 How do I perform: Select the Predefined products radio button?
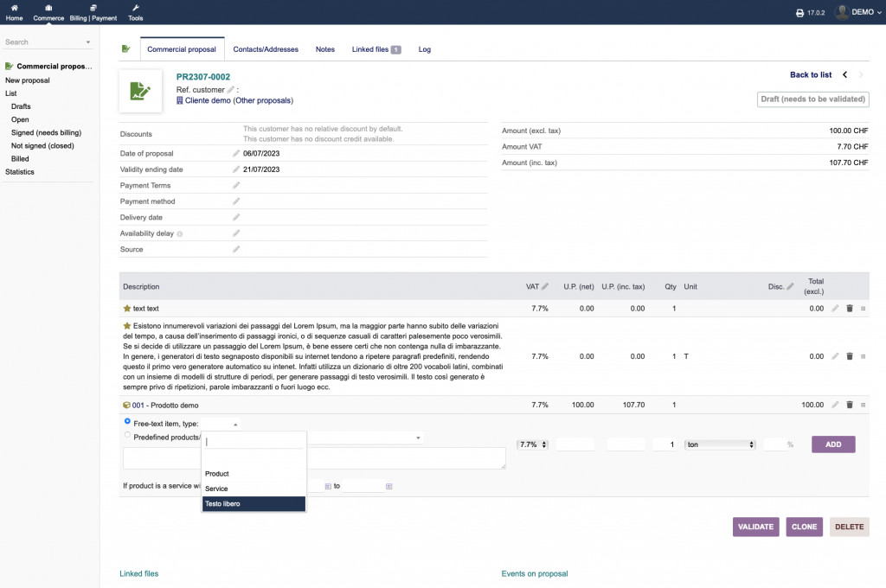[x=128, y=437]
